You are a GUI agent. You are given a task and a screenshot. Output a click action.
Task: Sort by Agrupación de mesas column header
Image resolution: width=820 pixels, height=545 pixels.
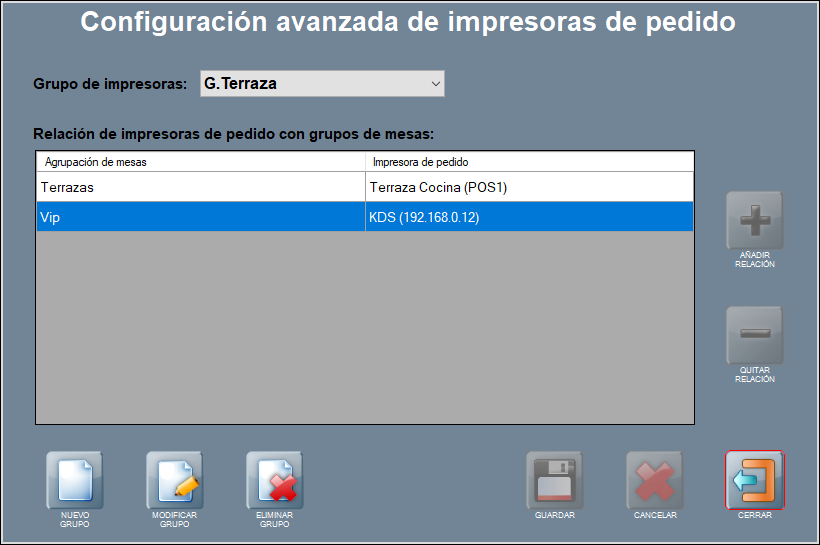click(x=200, y=161)
